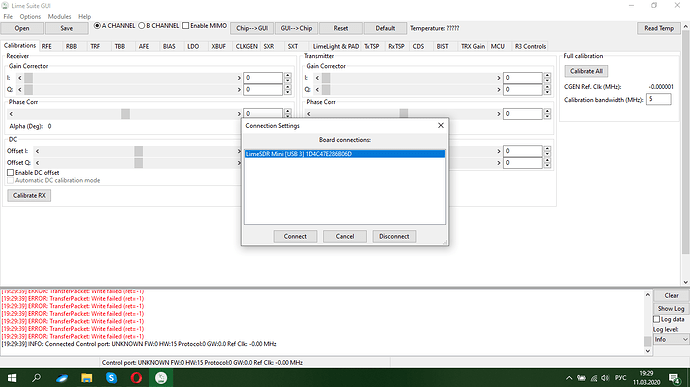The height and width of the screenshot is (387, 690).
Task: Select A CHANNEL radio button
Action: 97,26
